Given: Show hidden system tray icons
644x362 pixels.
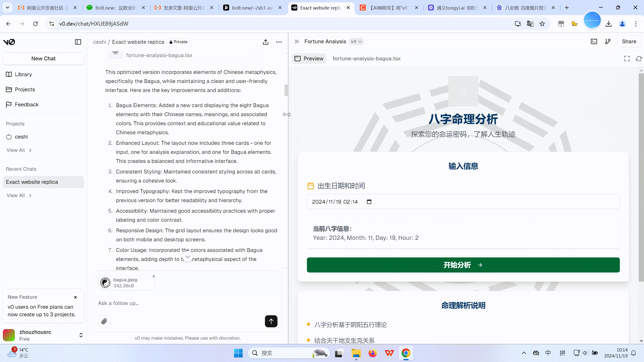Looking at the screenshot, I should click(524, 353).
